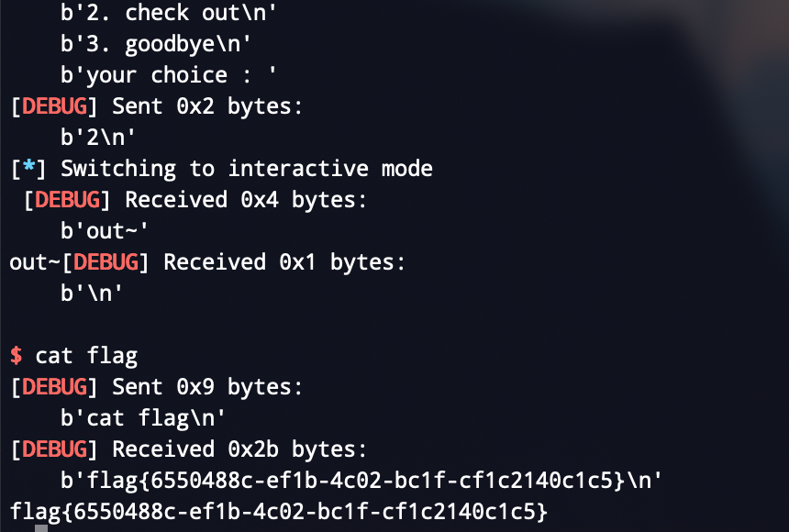This screenshot has height=532, width=789.
Task: Click the b'flag{6550488c...}' debug bytes line
Action: click(361, 480)
